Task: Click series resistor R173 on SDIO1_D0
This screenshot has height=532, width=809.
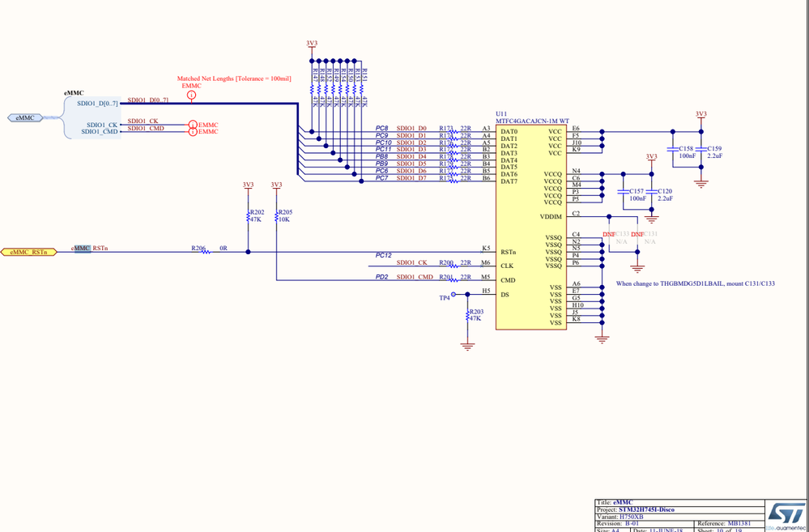Action: (453, 131)
